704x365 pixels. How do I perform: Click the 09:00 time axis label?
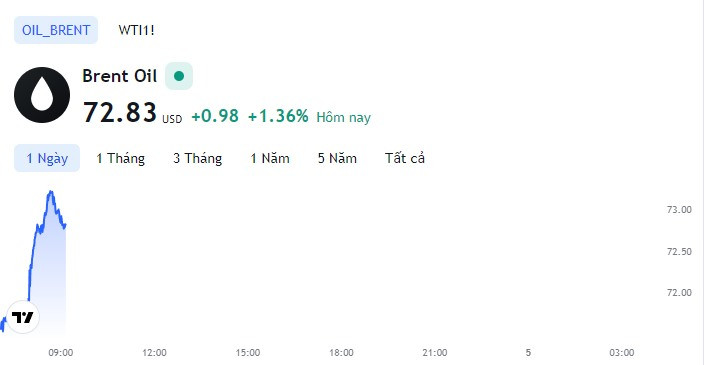61,353
